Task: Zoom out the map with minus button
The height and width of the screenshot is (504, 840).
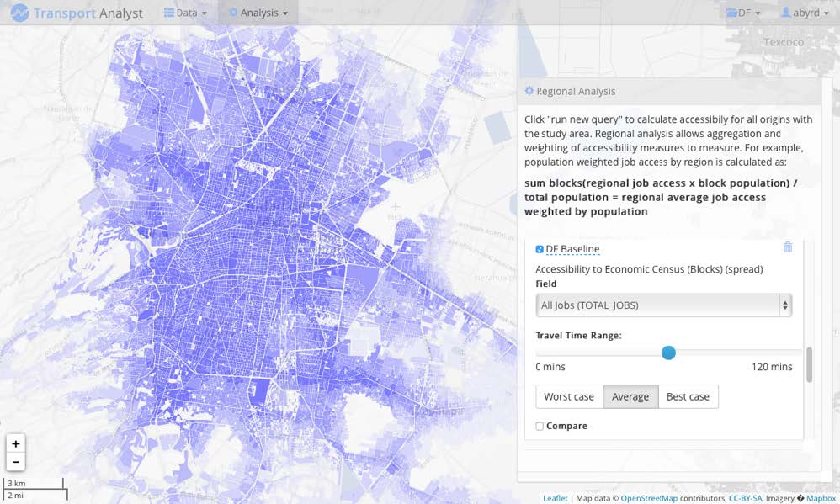Action: tap(16, 462)
